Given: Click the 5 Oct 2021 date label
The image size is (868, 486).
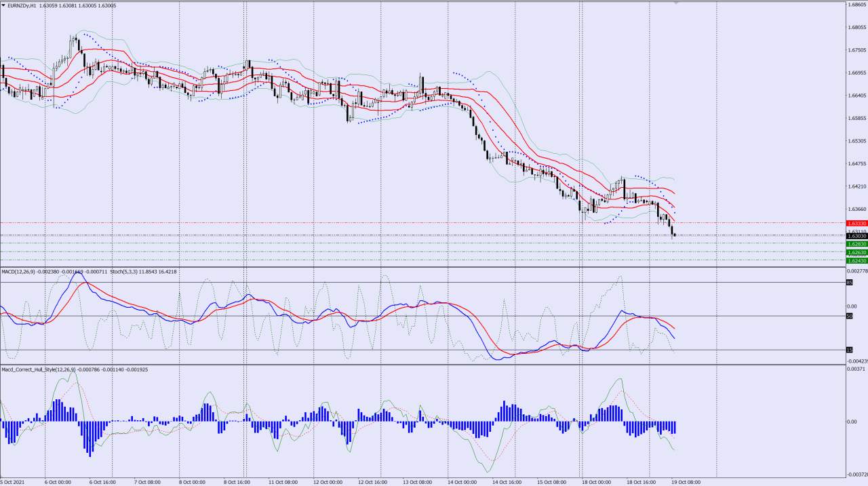Looking at the screenshot, I should pyautogui.click(x=13, y=482).
